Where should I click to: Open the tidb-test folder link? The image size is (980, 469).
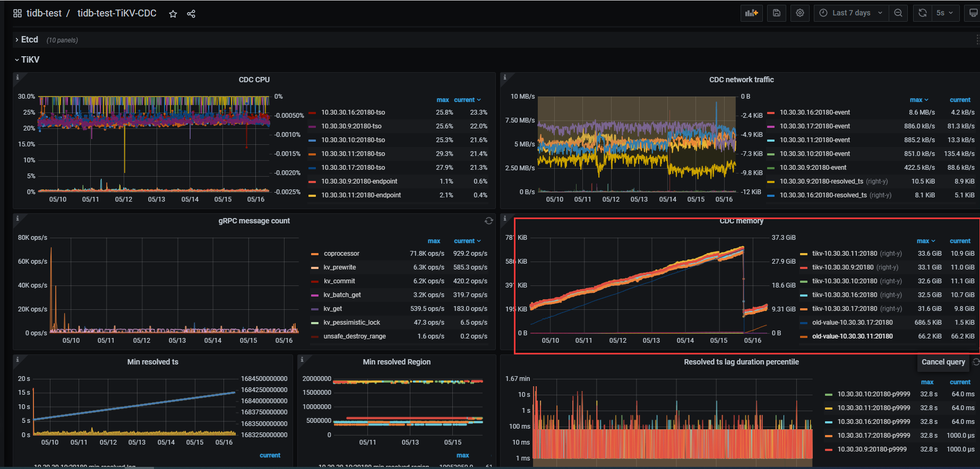44,13
